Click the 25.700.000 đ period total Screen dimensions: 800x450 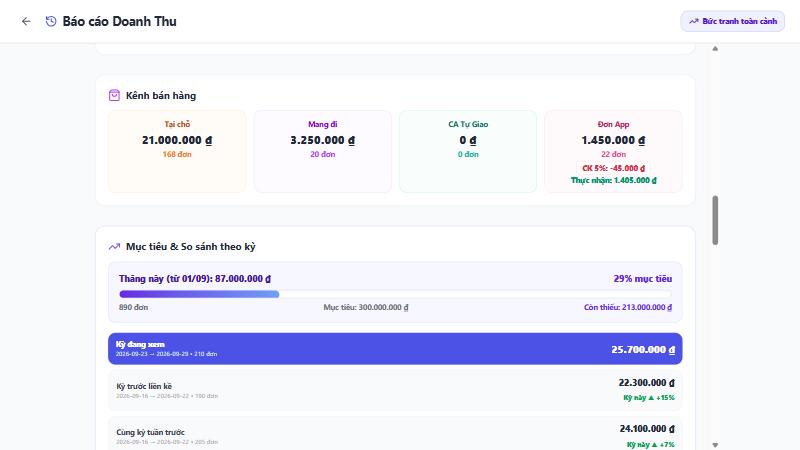click(x=643, y=349)
